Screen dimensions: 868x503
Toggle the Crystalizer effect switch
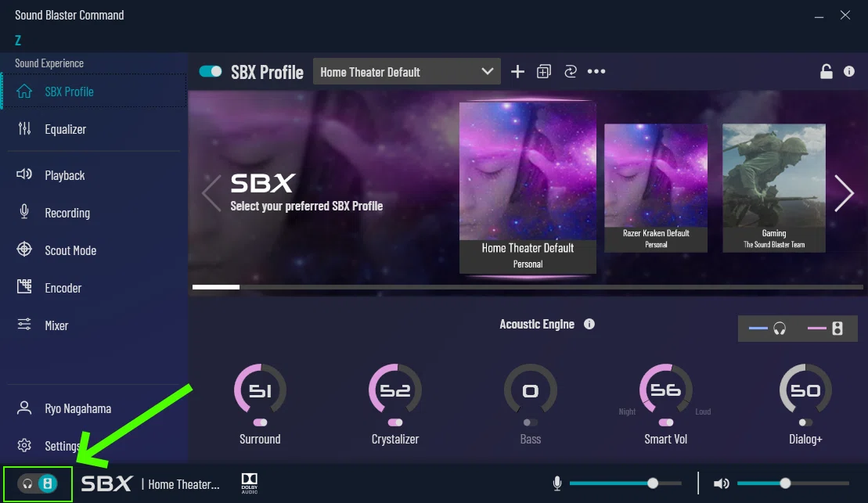point(395,422)
